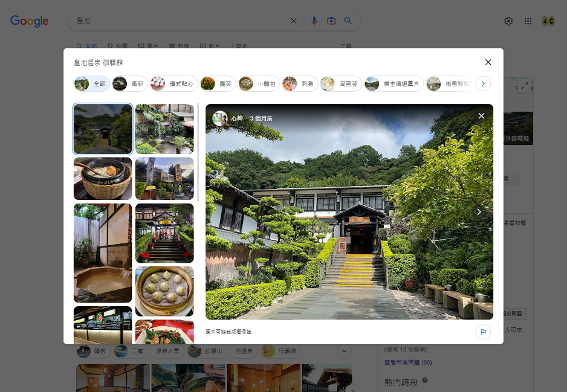
Task: Submit search with magnifier icon
Action: pos(348,21)
